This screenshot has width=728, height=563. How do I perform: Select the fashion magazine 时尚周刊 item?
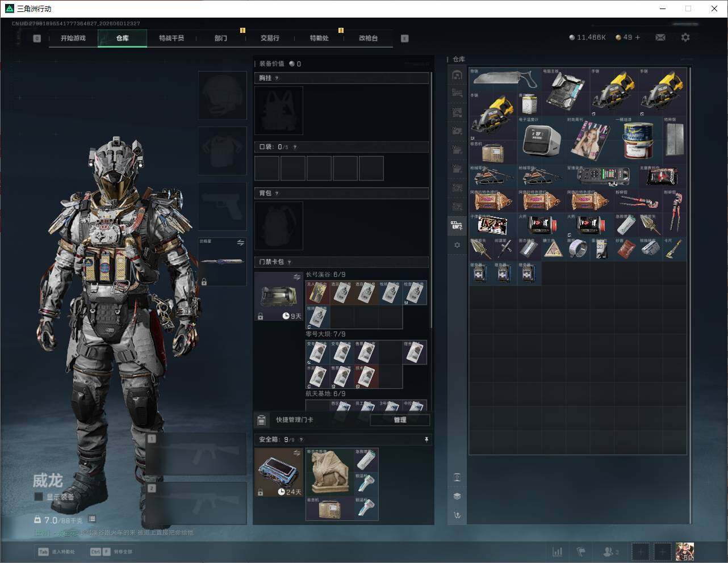tap(589, 140)
